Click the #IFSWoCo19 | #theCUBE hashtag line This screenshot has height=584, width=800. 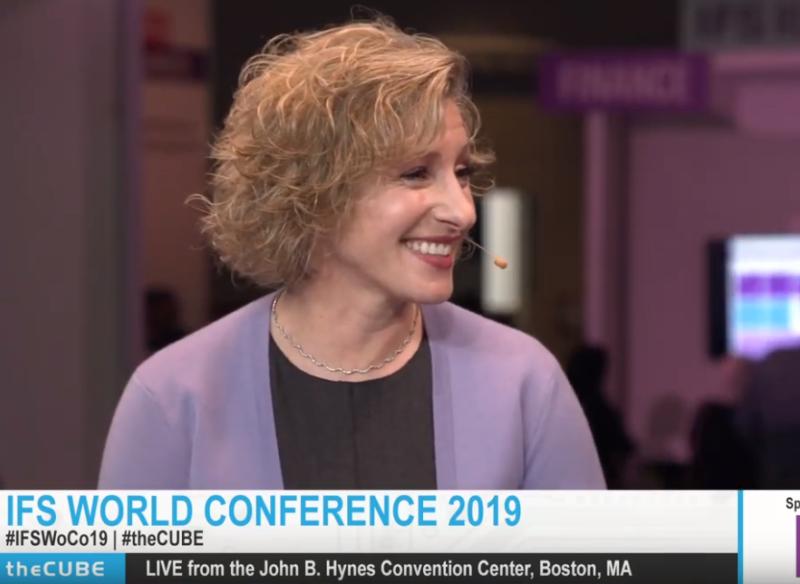(x=105, y=539)
